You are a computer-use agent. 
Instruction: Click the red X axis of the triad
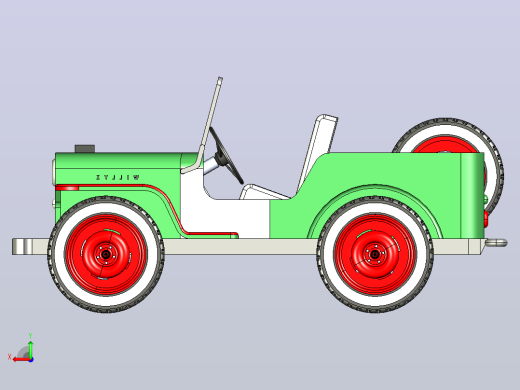pos(21,360)
